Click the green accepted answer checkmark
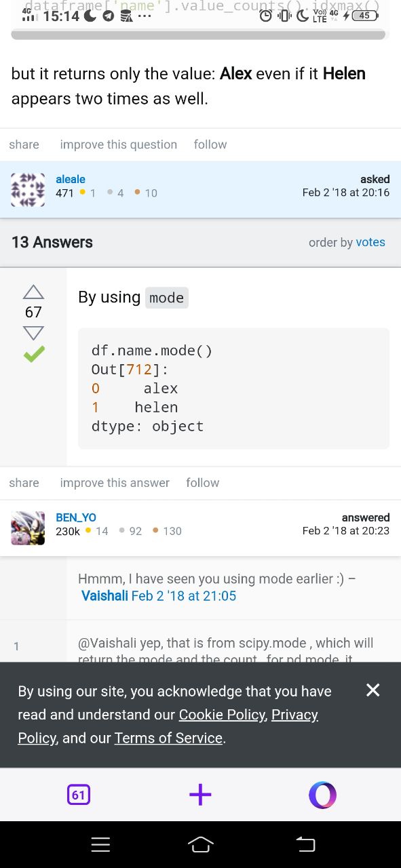The width and height of the screenshot is (401, 868). [x=33, y=354]
